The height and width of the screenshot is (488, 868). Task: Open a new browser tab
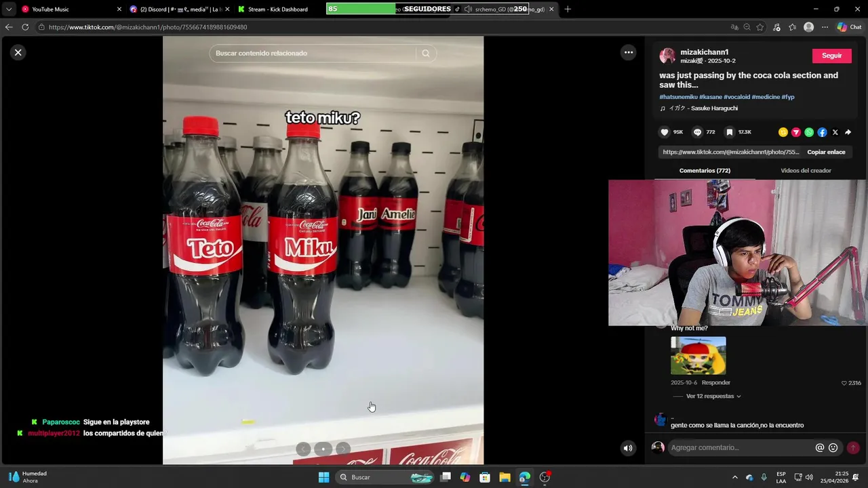[x=568, y=9]
